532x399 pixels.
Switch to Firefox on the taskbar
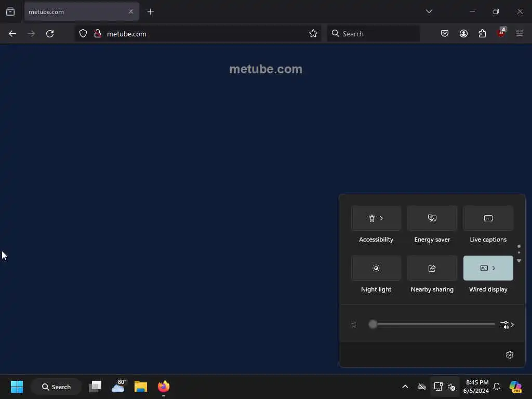[164, 387]
